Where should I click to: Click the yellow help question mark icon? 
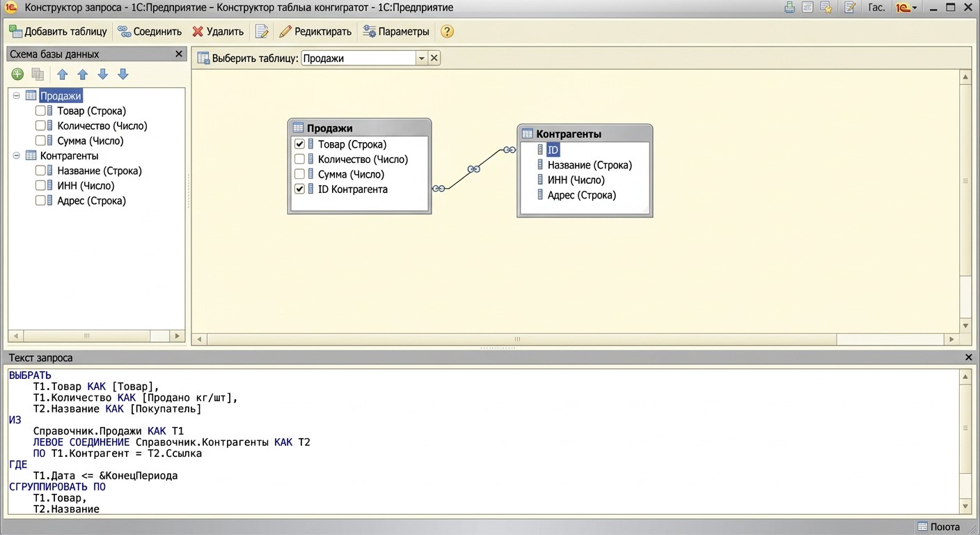click(447, 31)
